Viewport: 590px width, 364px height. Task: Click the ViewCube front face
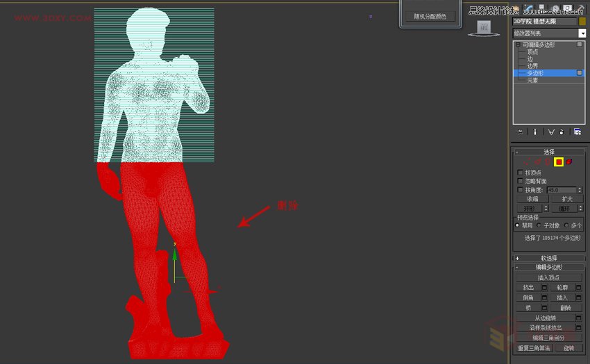484,28
